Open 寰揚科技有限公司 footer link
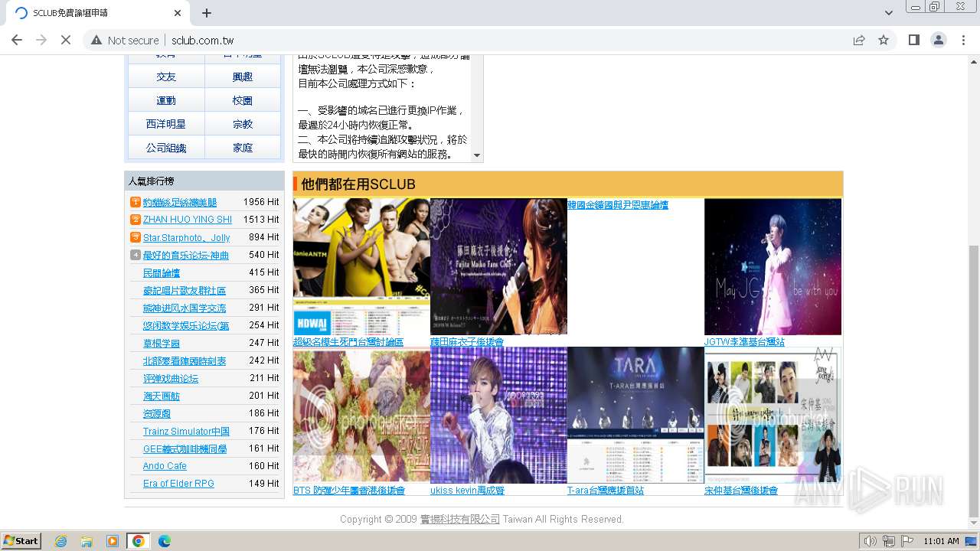The height and width of the screenshot is (551, 980). (460, 519)
